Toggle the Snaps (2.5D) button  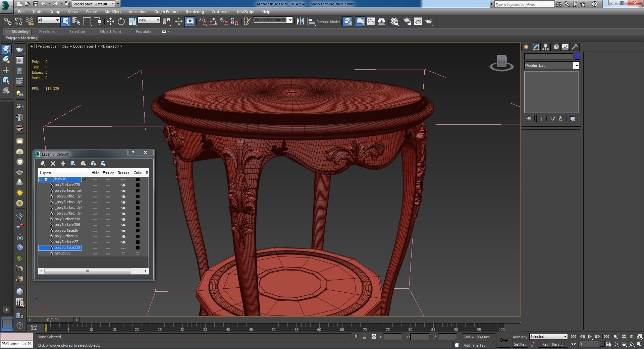pos(202,21)
